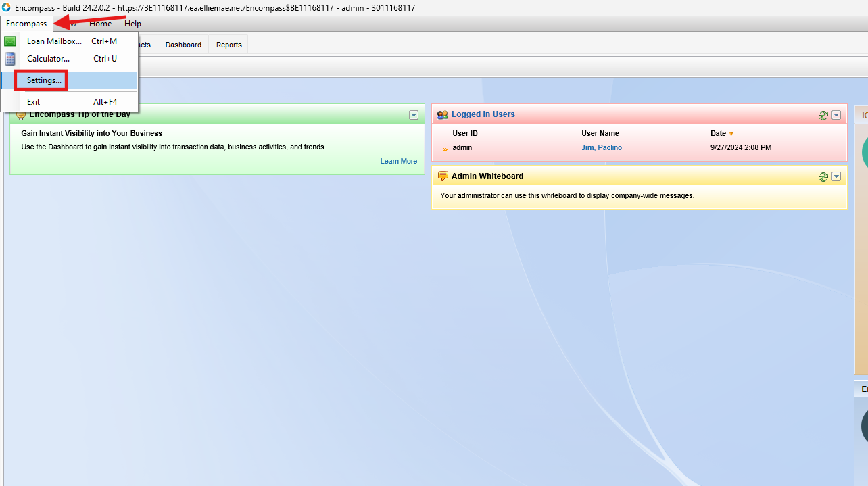Sort logged in users by Date column
Viewport: 868px width, 486px height.
[718, 133]
